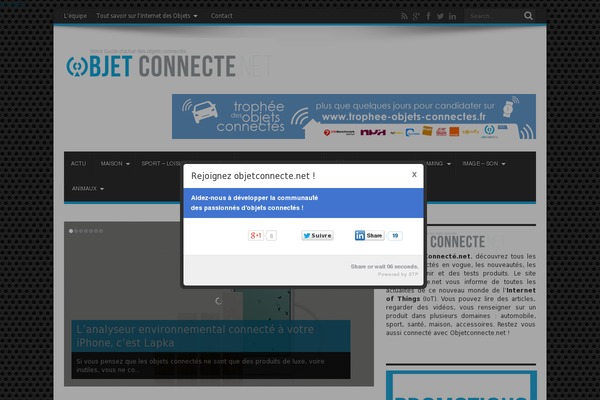This screenshot has width=600, height=400.
Task: Click the 'Aidez-nous à développer la communauté' banner
Action: coord(303,203)
